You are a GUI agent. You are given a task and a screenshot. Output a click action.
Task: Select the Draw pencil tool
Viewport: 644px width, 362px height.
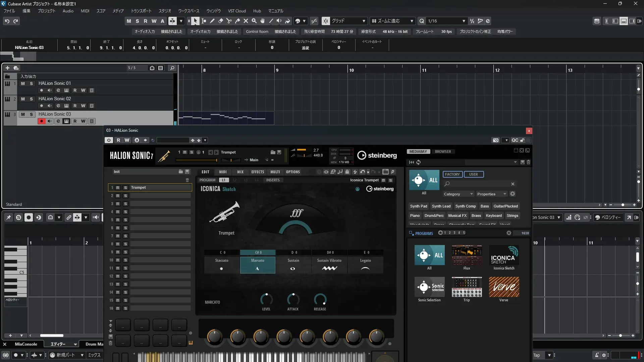tap(212, 21)
